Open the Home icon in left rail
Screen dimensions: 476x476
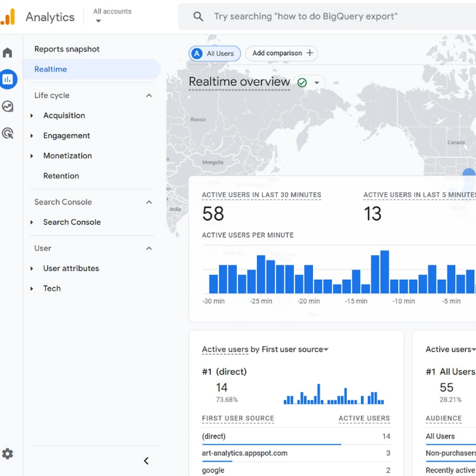7,52
